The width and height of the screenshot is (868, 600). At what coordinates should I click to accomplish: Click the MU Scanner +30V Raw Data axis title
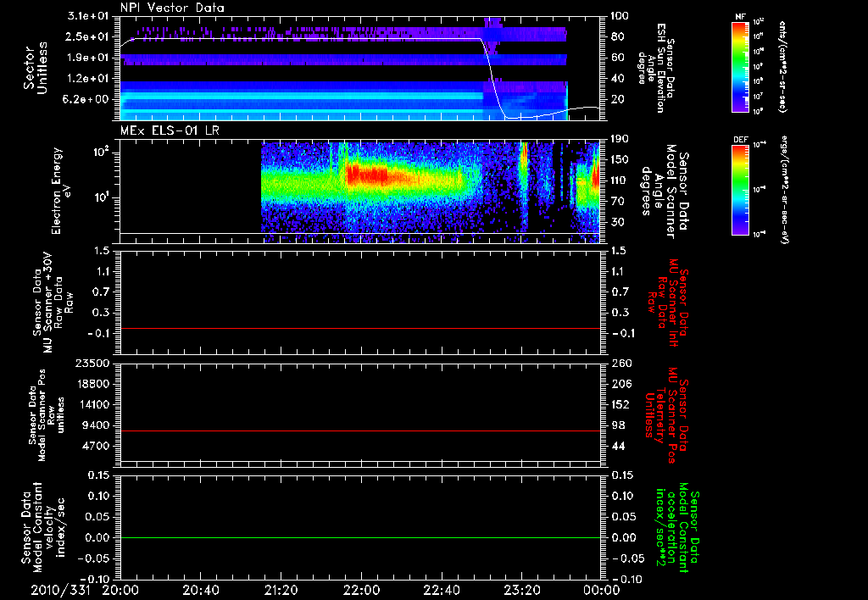pos(53,303)
